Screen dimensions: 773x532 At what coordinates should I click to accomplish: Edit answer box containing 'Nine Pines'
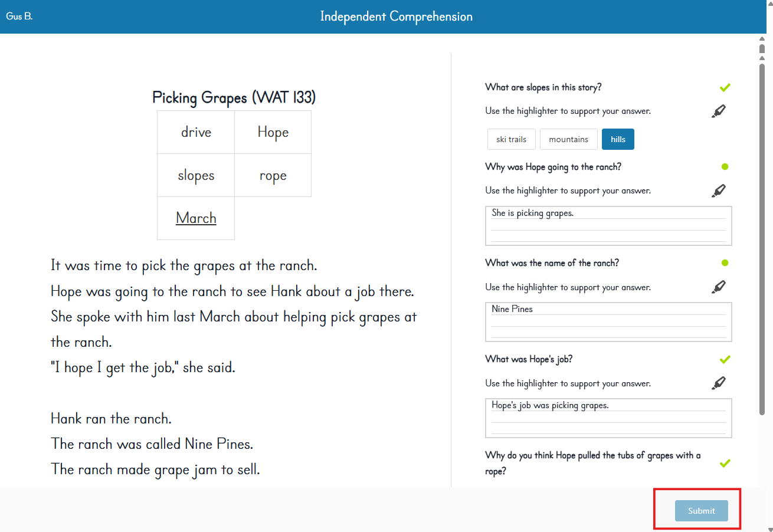click(x=608, y=322)
